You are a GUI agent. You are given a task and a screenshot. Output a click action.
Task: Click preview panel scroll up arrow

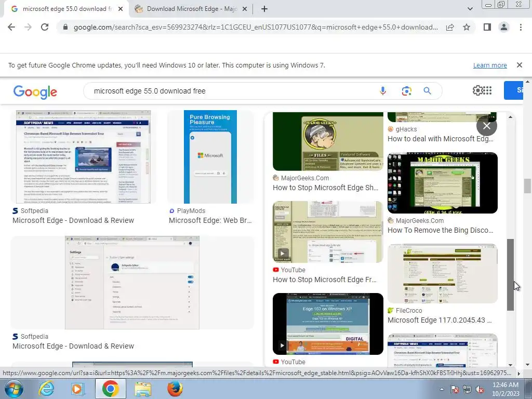pyautogui.click(x=510, y=117)
